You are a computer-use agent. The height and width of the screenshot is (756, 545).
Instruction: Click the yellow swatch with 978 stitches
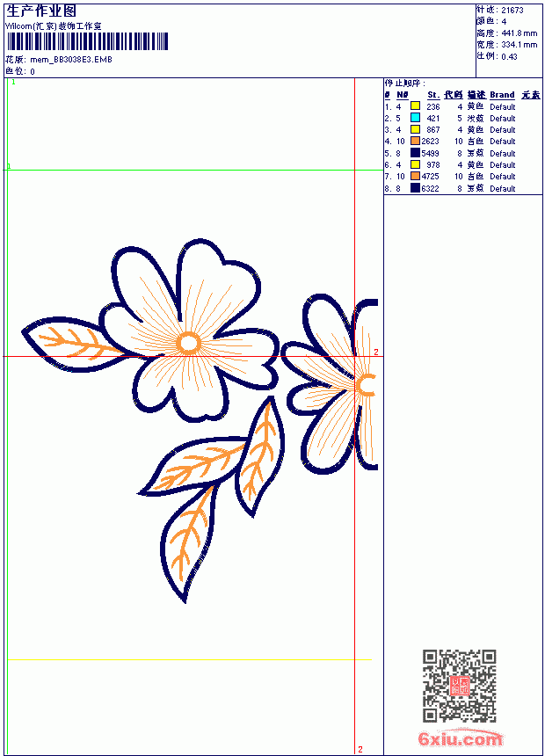coord(415,164)
